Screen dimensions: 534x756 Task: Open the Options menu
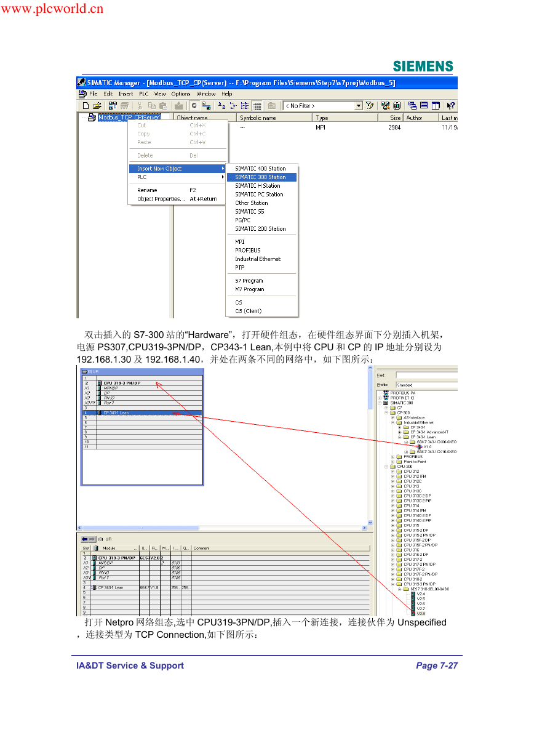pyautogui.click(x=181, y=94)
